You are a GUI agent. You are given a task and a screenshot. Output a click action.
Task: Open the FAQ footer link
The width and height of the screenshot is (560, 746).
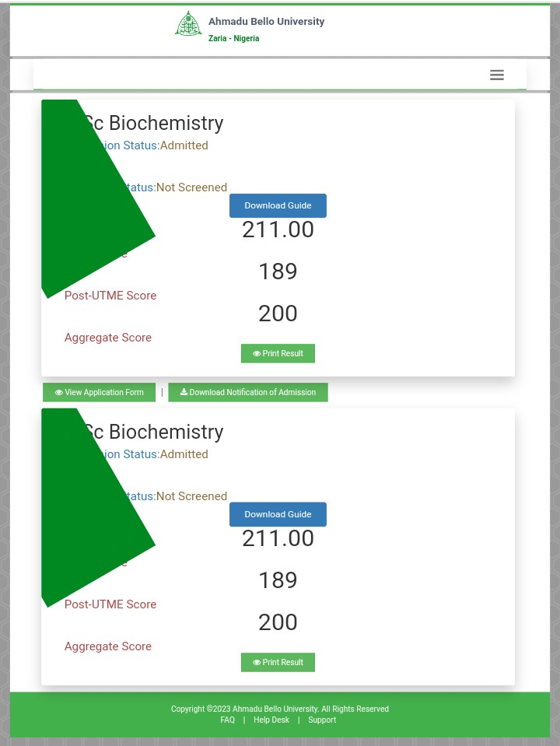pos(227,720)
